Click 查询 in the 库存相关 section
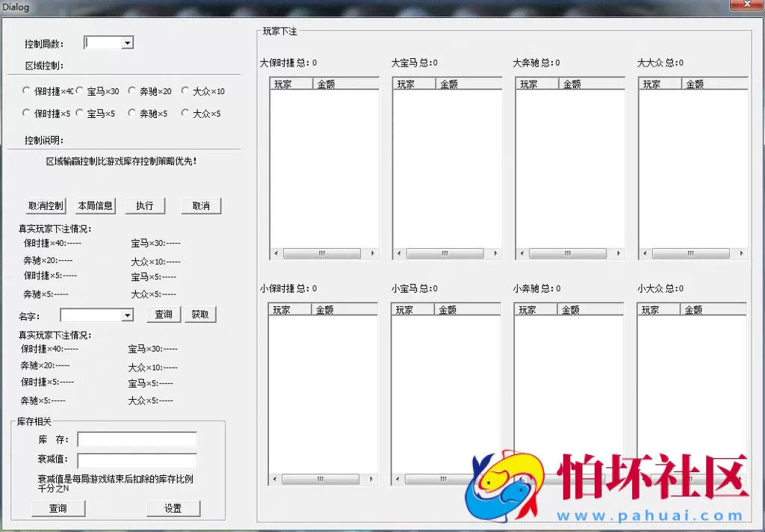Viewport: 765px width, 532px height. coord(58,508)
